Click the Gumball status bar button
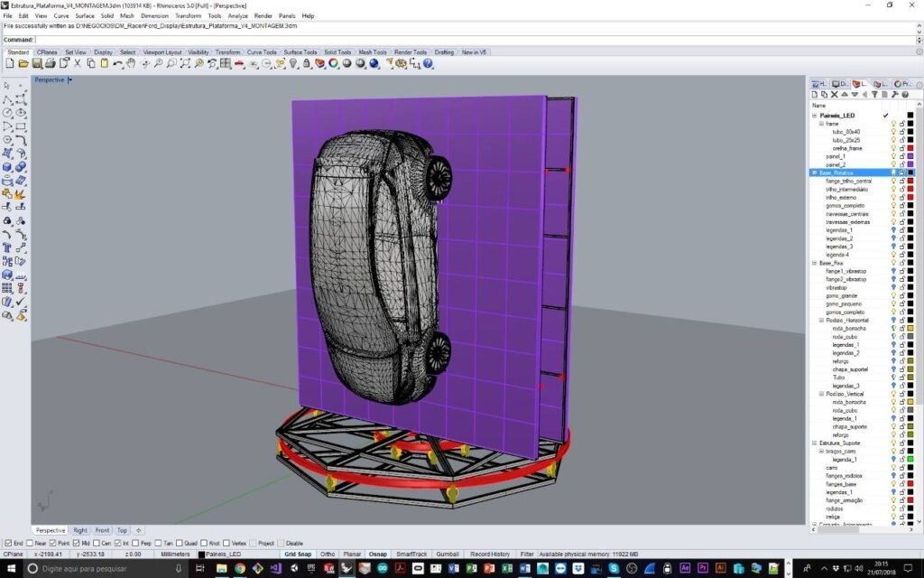Screen dimensions: 924x578 click(449, 554)
